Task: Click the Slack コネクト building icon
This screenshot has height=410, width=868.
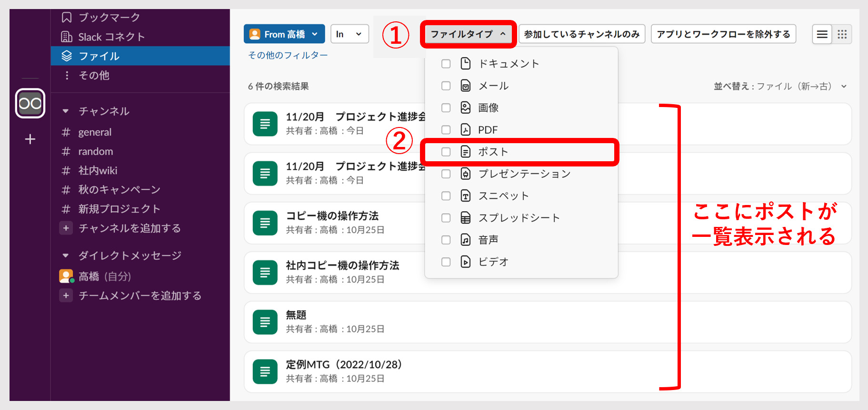Action: coord(67,37)
